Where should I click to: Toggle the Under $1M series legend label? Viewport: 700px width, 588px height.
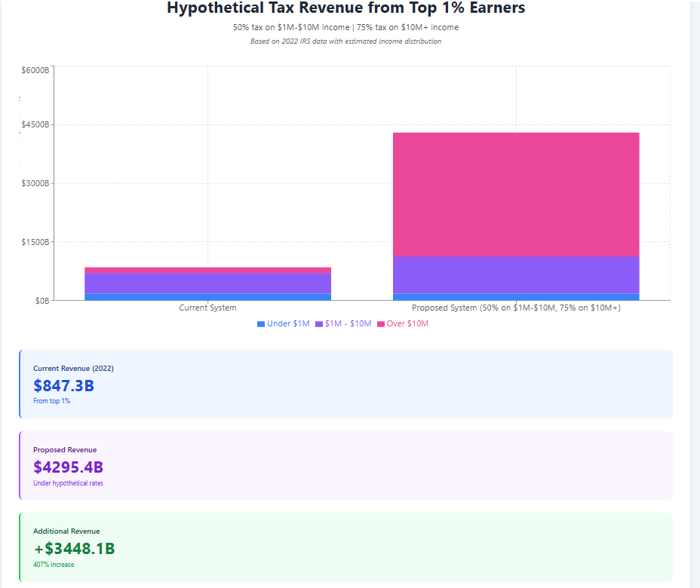(288, 324)
